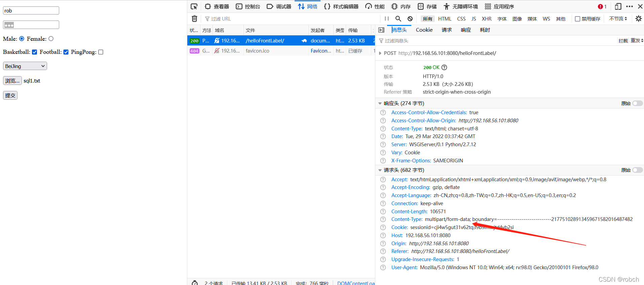Screen dimensions: 644x285
Task: Open the network search magnifier
Action: (x=398, y=19)
